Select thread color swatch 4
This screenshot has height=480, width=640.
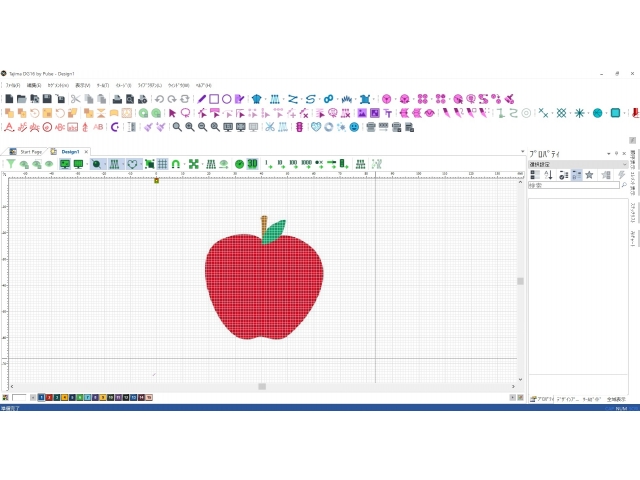coord(64,398)
